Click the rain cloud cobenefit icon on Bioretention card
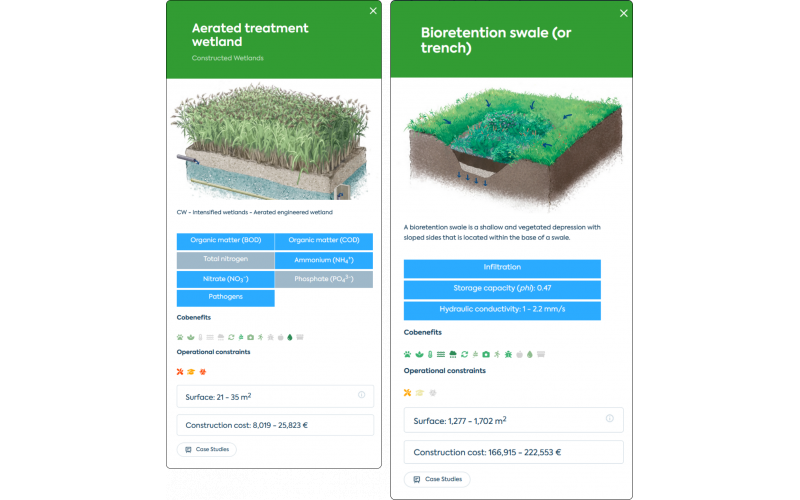 click(453, 354)
